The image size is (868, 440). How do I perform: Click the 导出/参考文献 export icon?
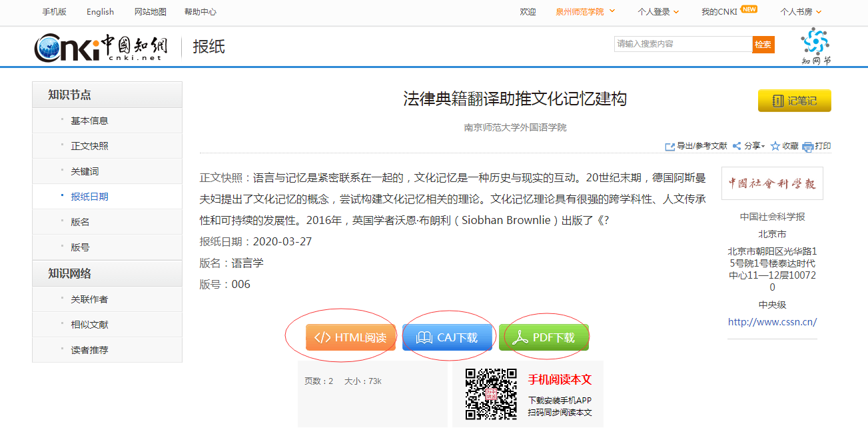[670, 147]
